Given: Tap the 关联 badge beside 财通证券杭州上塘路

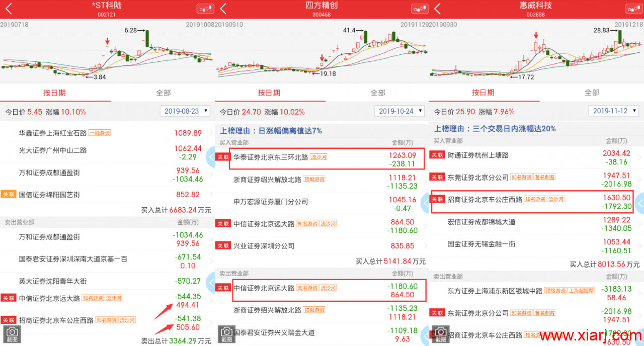Looking at the screenshot, I should point(437,155).
